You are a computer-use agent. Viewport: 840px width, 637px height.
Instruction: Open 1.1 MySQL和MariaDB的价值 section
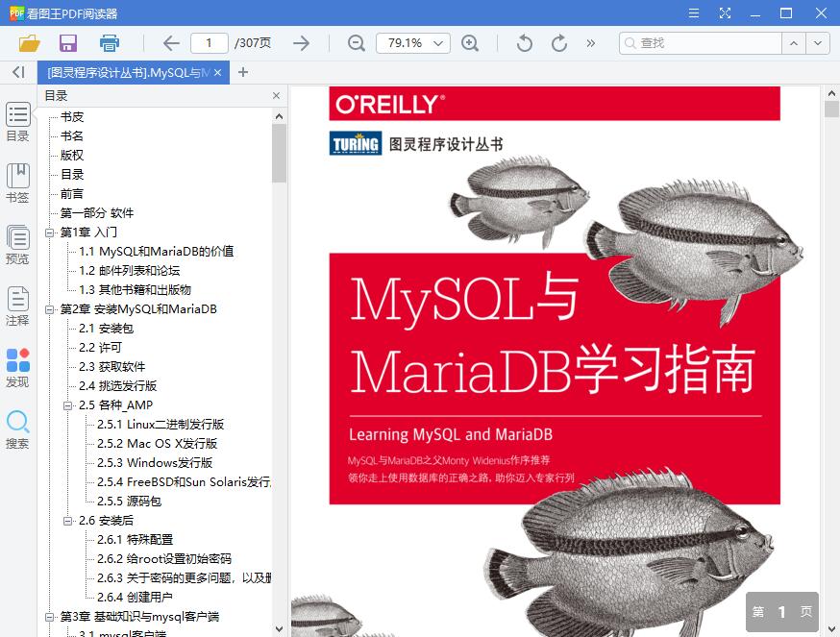coord(156,252)
